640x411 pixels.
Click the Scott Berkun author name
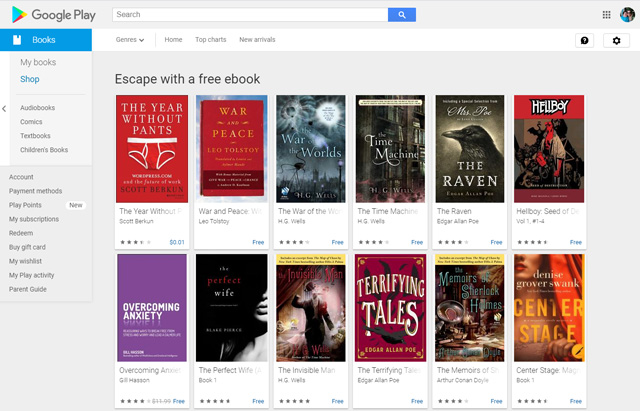(x=136, y=221)
